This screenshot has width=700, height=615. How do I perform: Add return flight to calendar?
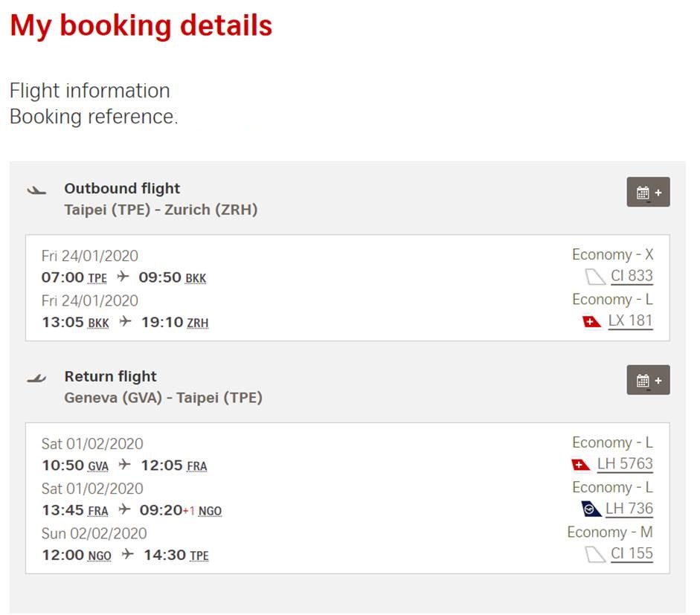tap(648, 380)
